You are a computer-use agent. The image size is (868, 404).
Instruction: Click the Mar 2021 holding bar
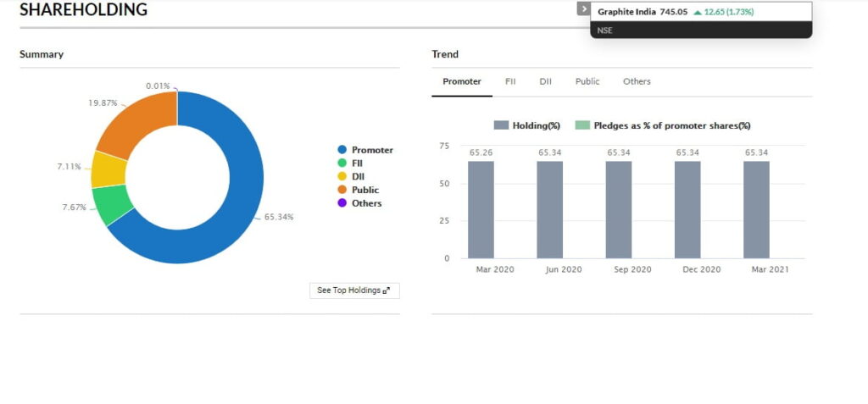coord(756,209)
